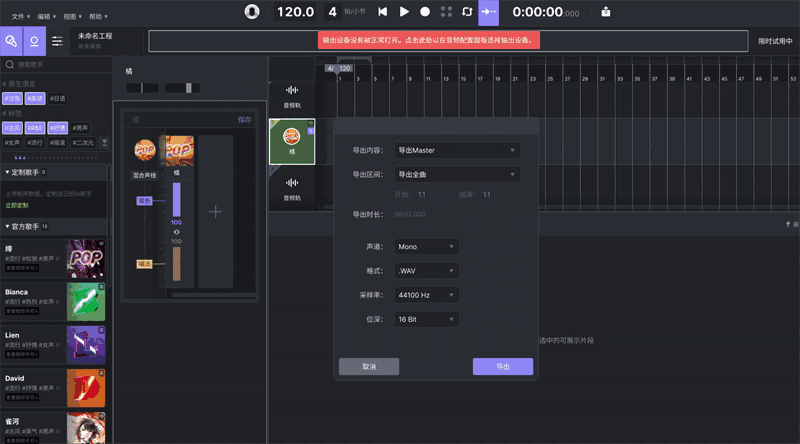800x444 pixels.
Task: Toggle the #日语 language tag filter
Action: (x=58, y=98)
